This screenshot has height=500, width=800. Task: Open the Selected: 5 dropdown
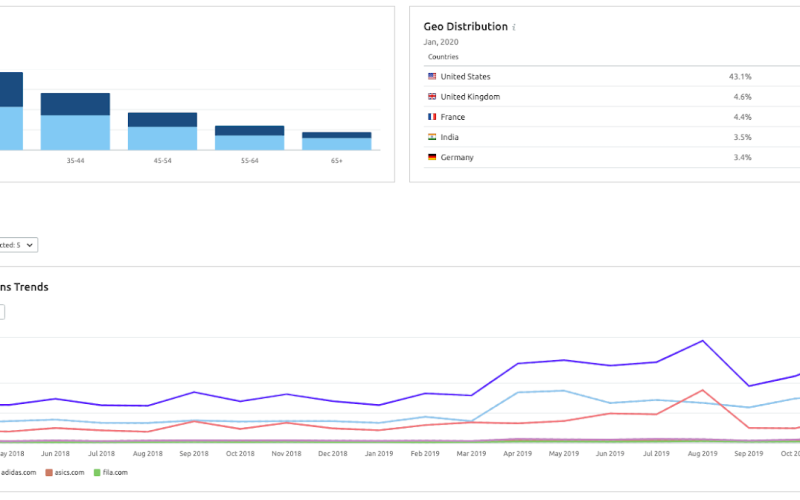(x=18, y=244)
